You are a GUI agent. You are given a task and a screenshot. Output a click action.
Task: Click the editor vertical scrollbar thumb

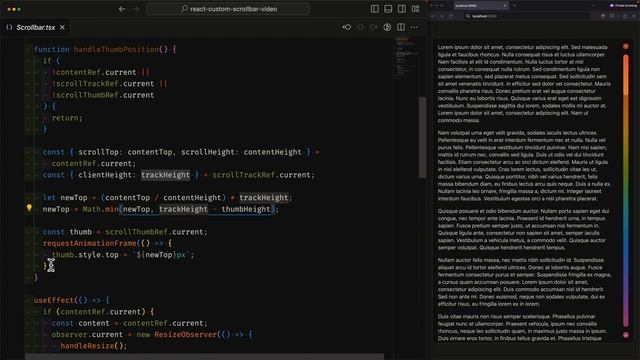[x=422, y=137]
